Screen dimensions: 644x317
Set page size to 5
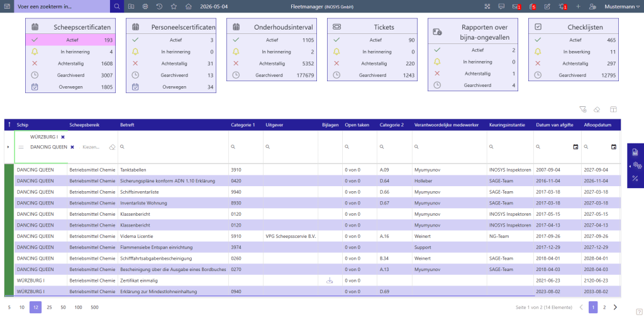9,307
